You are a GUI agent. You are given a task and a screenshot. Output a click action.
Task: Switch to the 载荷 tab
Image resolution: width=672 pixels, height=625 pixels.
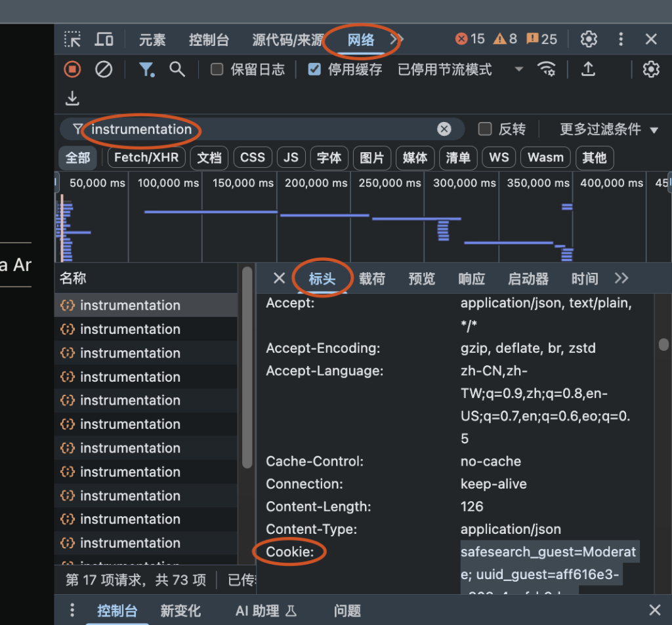point(372,278)
